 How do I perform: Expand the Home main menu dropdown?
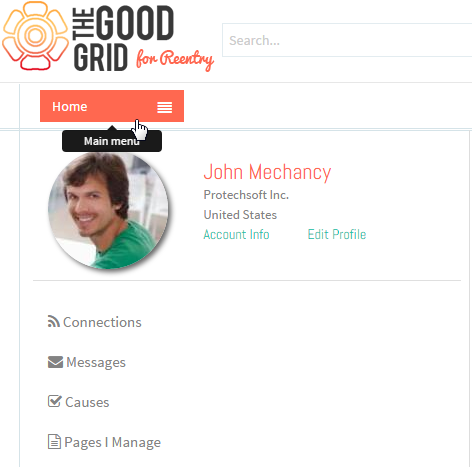(112, 106)
